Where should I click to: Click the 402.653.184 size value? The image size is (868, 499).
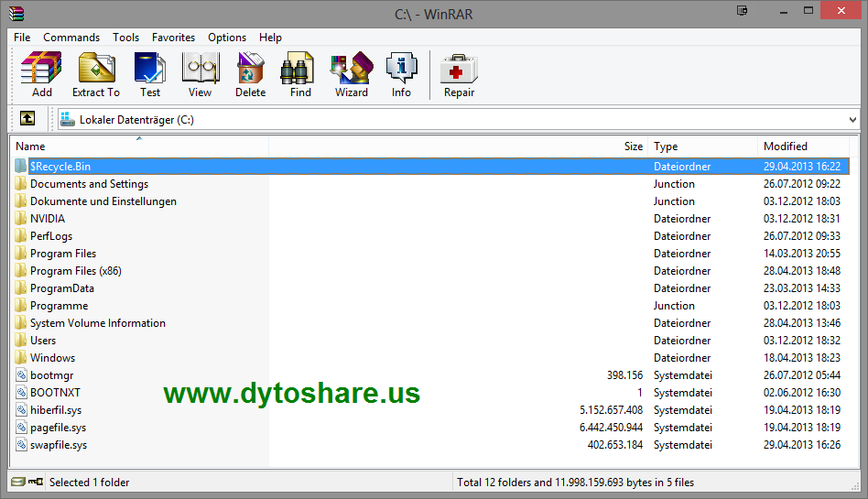615,445
